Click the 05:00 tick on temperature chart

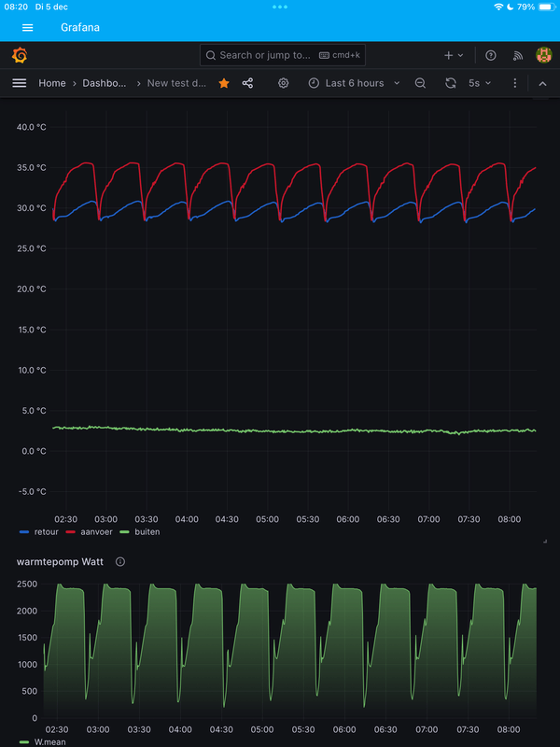pos(267,519)
